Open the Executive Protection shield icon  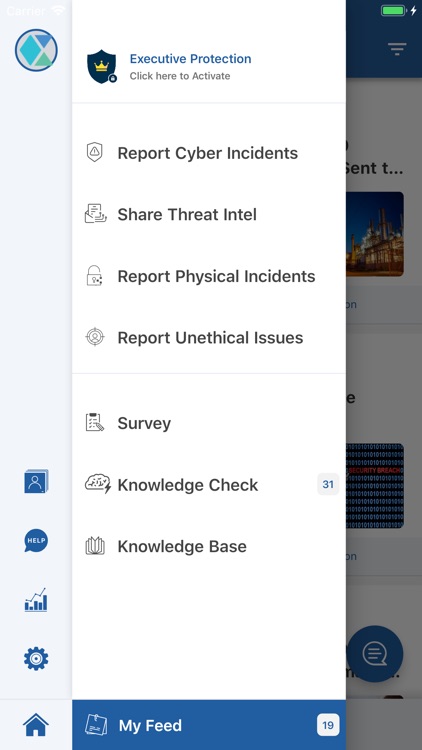pyautogui.click(x=101, y=66)
